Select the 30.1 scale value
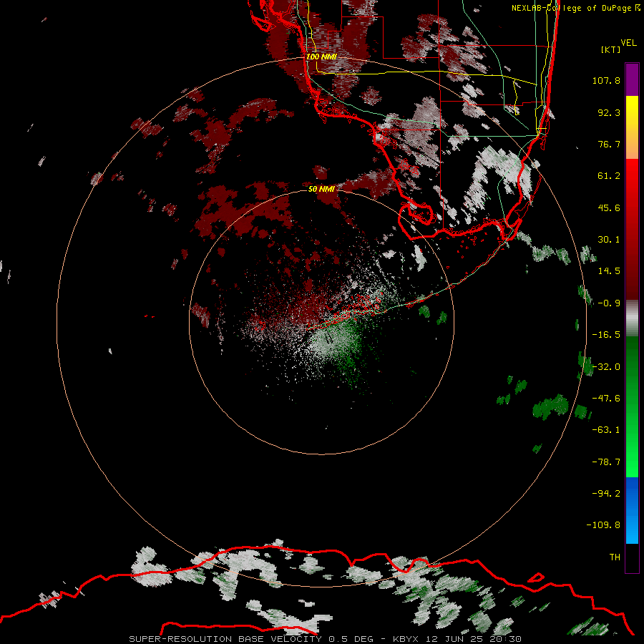Screen dimensions: 644x644 tap(609, 240)
